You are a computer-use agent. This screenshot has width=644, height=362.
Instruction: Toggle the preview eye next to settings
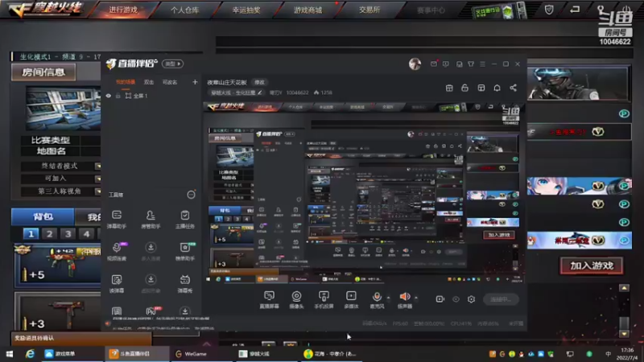pyautogui.click(x=456, y=299)
